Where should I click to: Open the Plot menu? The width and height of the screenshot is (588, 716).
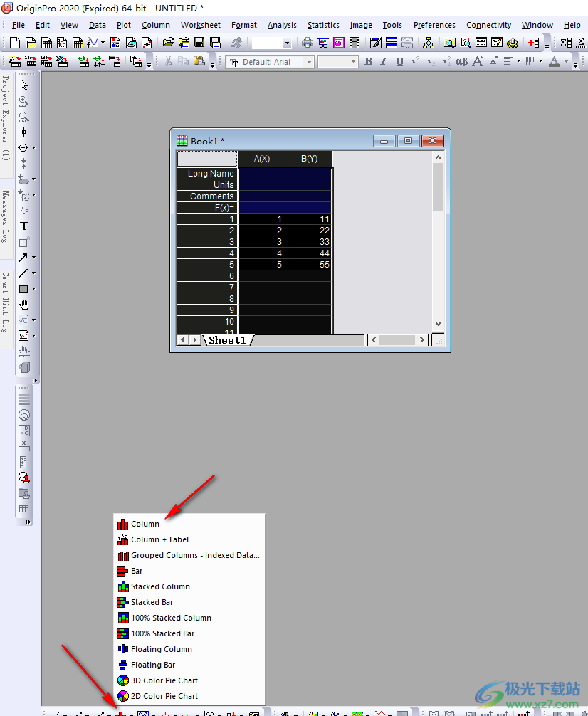coord(123,25)
